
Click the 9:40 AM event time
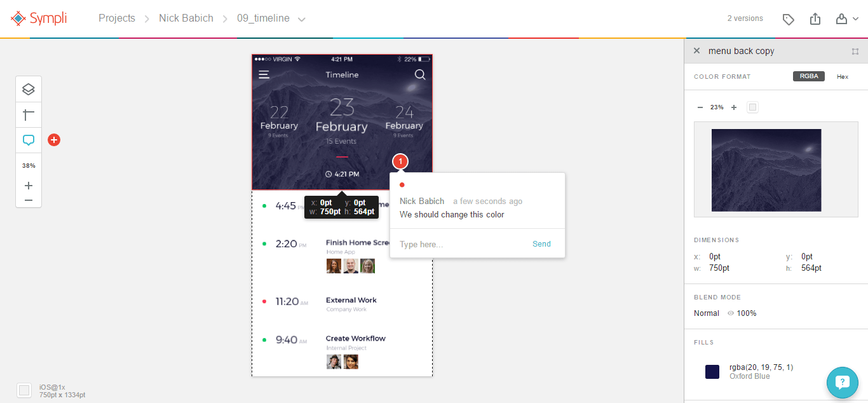coord(291,340)
